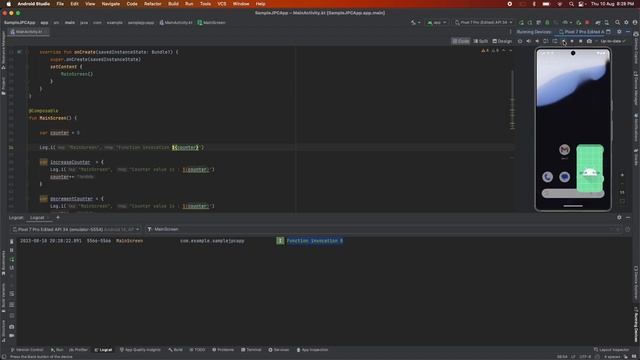Image resolution: width=640 pixels, height=360 pixels.
Task: Open Running Devices panel settings gear
Action: point(619,32)
